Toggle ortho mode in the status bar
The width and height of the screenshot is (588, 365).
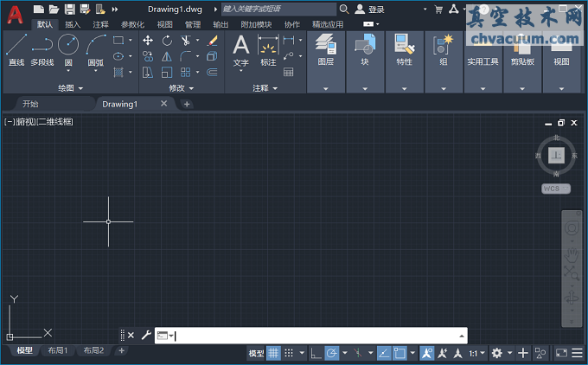pyautogui.click(x=316, y=353)
